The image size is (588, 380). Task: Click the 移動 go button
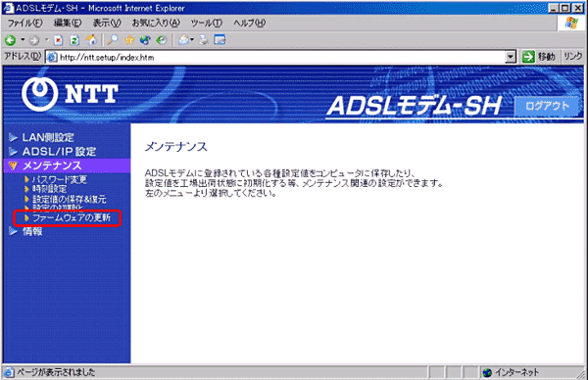coord(539,57)
